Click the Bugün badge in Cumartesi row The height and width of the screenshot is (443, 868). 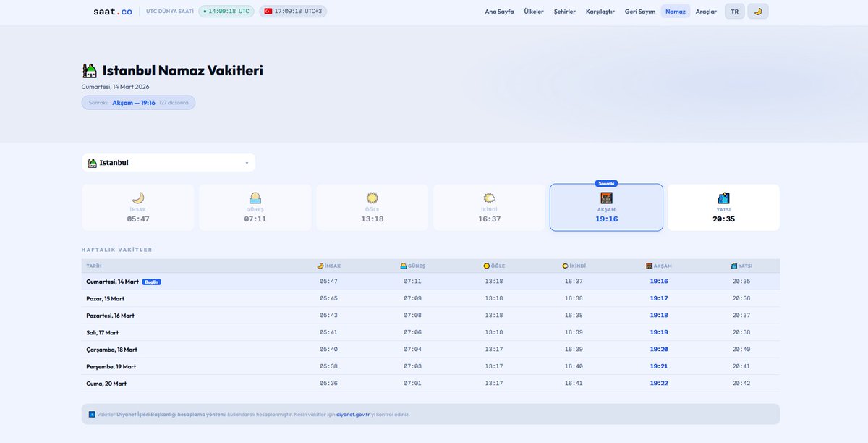[x=151, y=282]
